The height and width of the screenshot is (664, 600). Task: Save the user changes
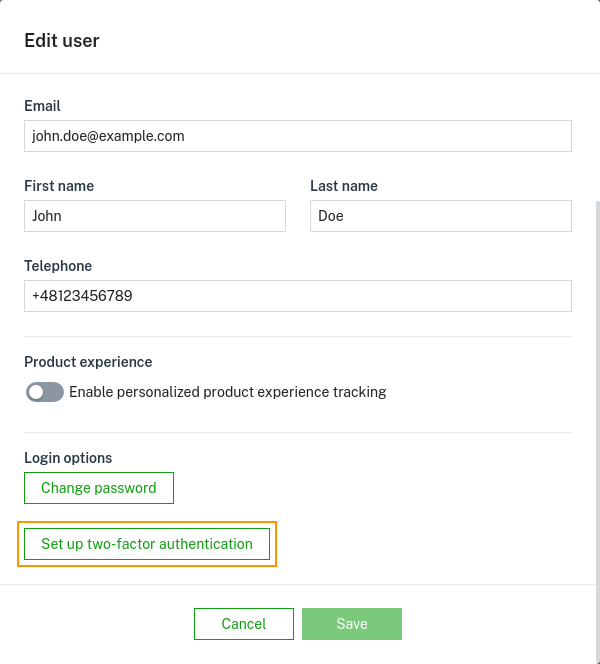pyautogui.click(x=352, y=624)
